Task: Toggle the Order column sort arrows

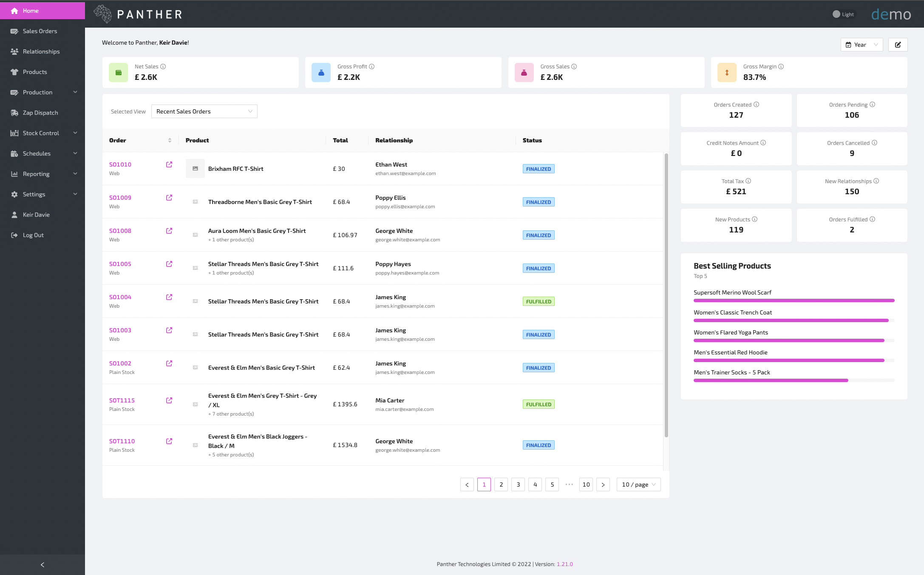Action: (170, 140)
